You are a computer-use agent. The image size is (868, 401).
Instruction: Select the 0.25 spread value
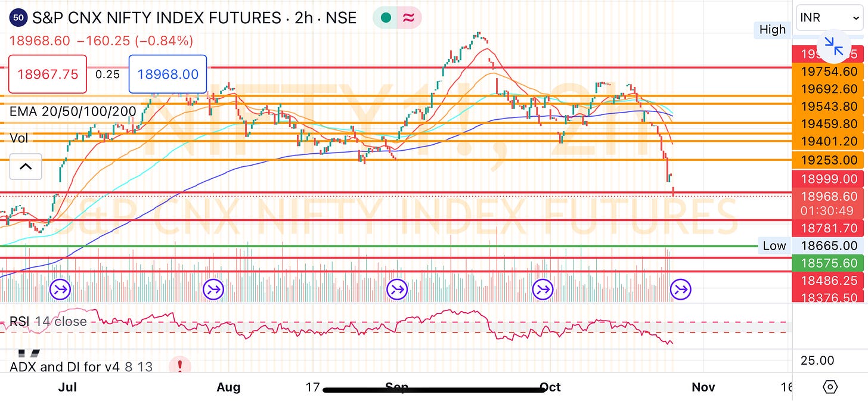pyautogui.click(x=107, y=74)
